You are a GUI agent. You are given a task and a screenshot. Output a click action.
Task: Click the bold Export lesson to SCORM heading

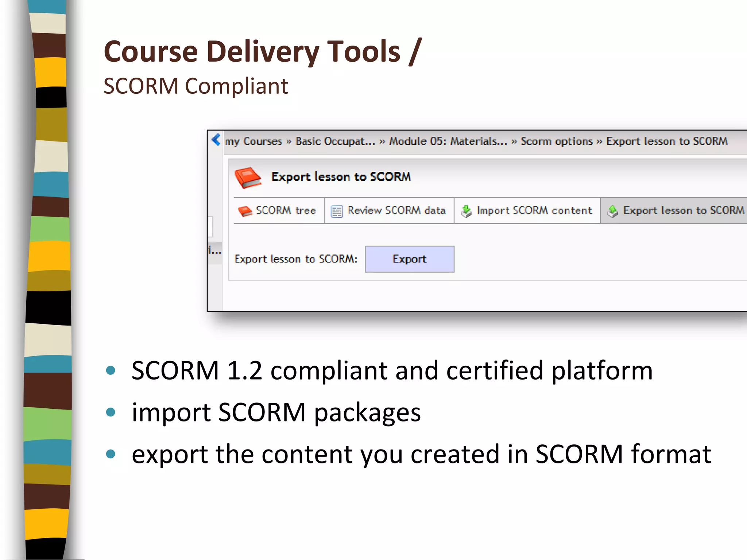(x=341, y=177)
